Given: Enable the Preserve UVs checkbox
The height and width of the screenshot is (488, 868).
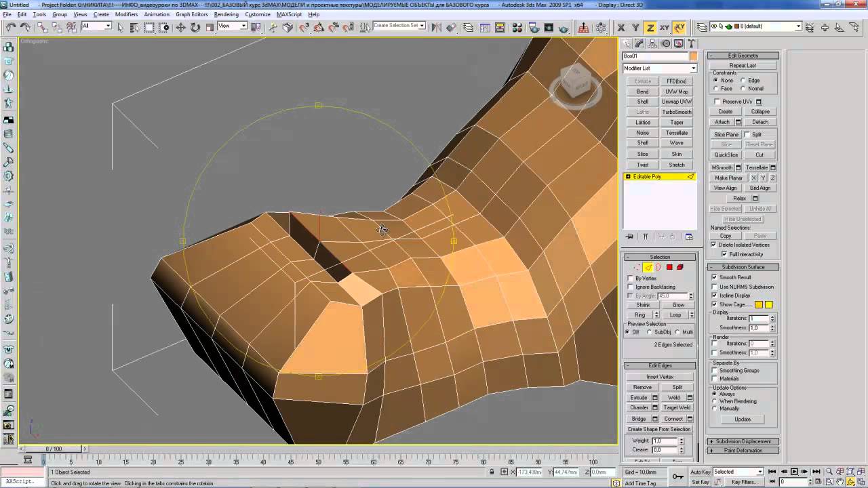Looking at the screenshot, I should pos(717,102).
